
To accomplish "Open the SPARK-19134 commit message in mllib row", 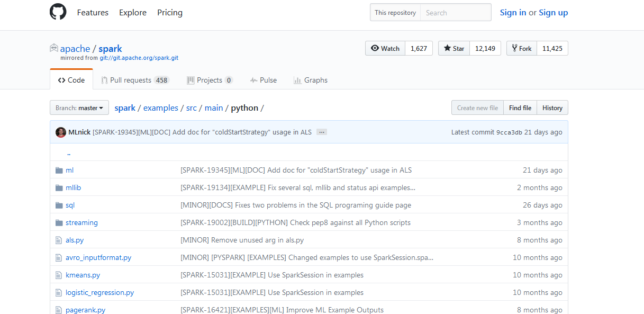I will [x=298, y=187].
